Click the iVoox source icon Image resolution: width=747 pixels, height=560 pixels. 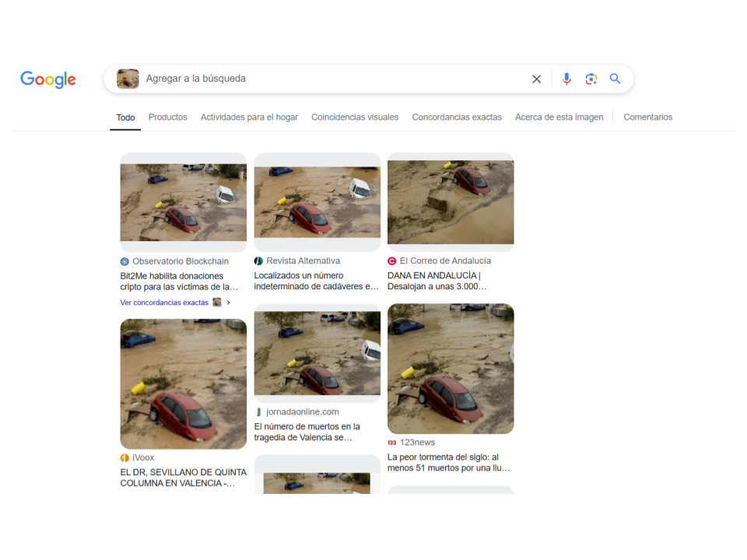coord(124,457)
